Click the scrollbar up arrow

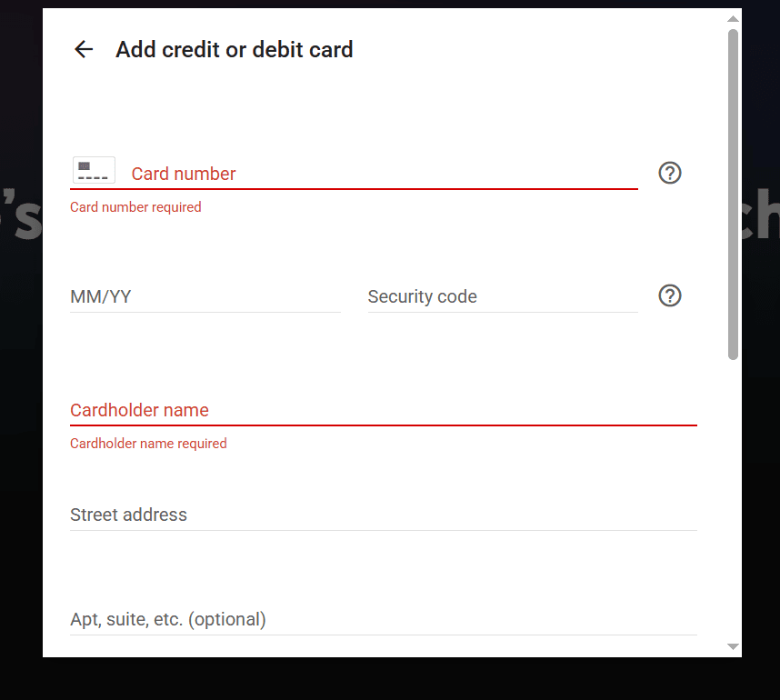733,19
